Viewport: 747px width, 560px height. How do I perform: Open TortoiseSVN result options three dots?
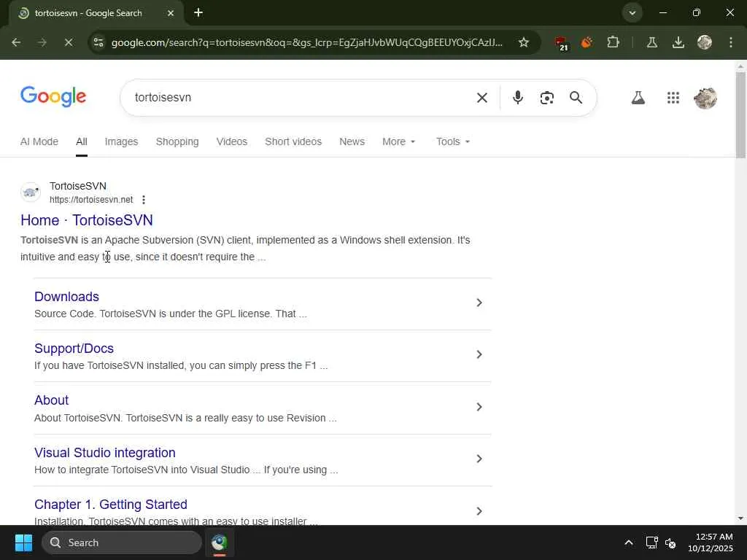[144, 200]
